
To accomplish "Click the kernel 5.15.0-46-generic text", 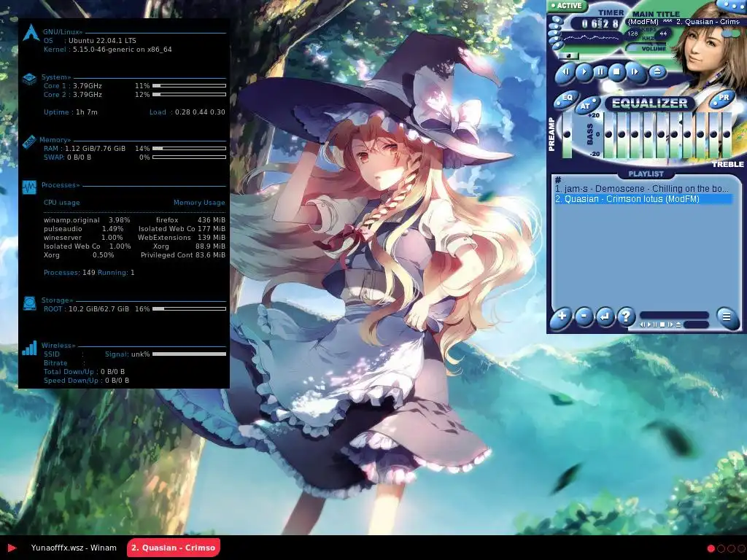I will (123, 50).
